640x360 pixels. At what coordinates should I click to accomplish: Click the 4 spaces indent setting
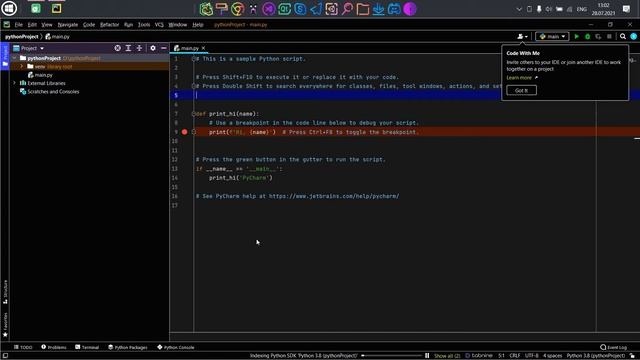tap(552, 356)
